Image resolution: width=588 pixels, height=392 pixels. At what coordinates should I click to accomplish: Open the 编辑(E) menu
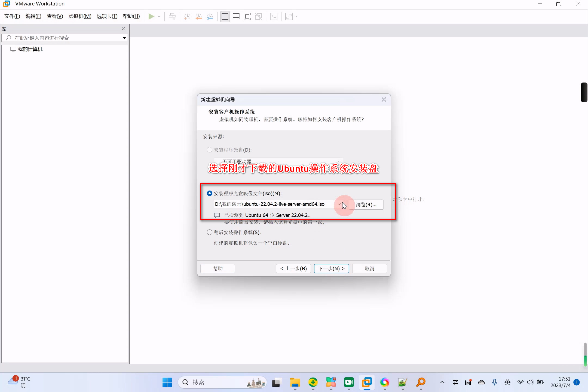pyautogui.click(x=33, y=16)
